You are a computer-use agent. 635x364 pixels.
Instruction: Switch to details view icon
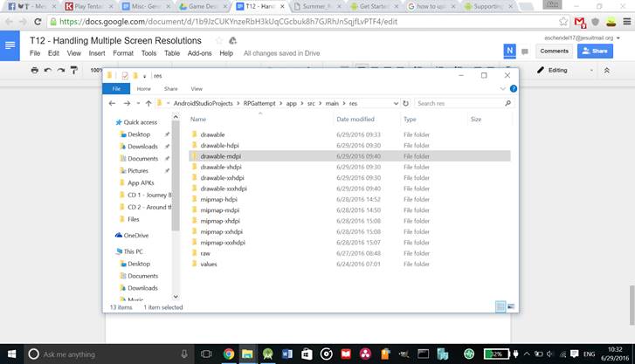pyautogui.click(x=500, y=306)
